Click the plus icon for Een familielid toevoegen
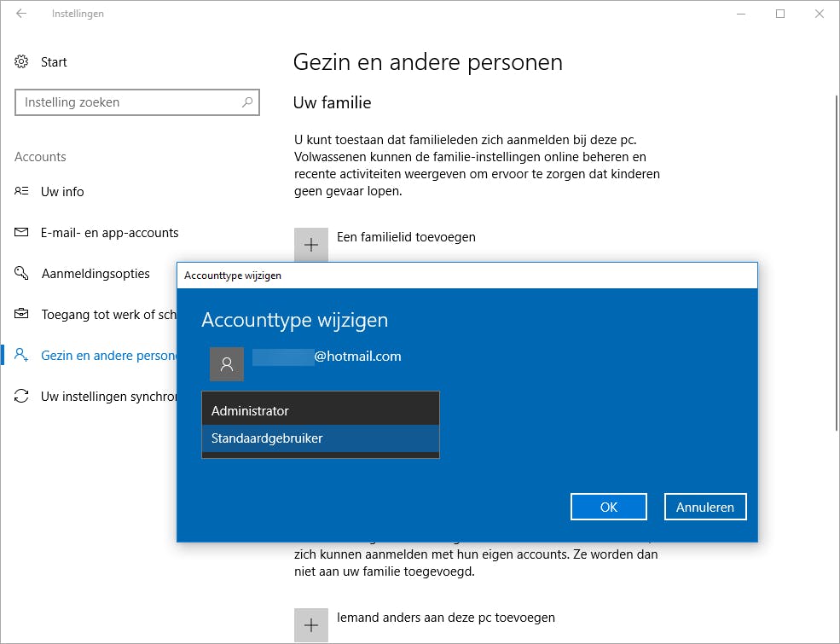Image resolution: width=840 pixels, height=644 pixels. click(x=311, y=244)
